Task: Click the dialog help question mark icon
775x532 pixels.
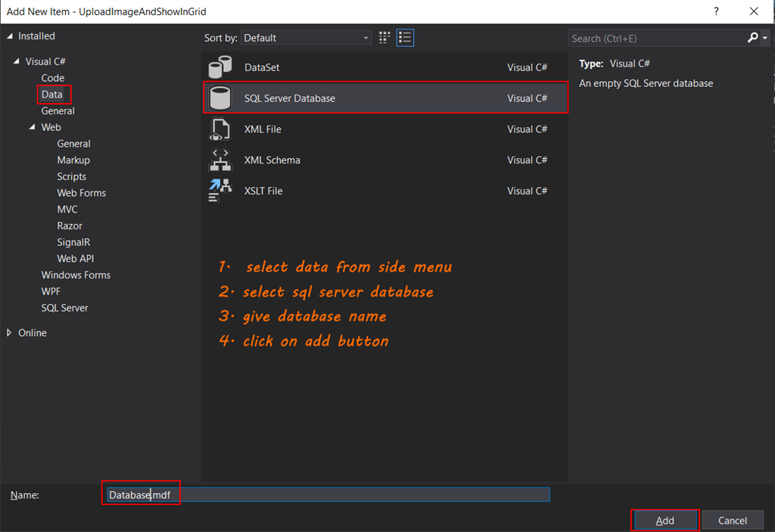Action: click(715, 11)
